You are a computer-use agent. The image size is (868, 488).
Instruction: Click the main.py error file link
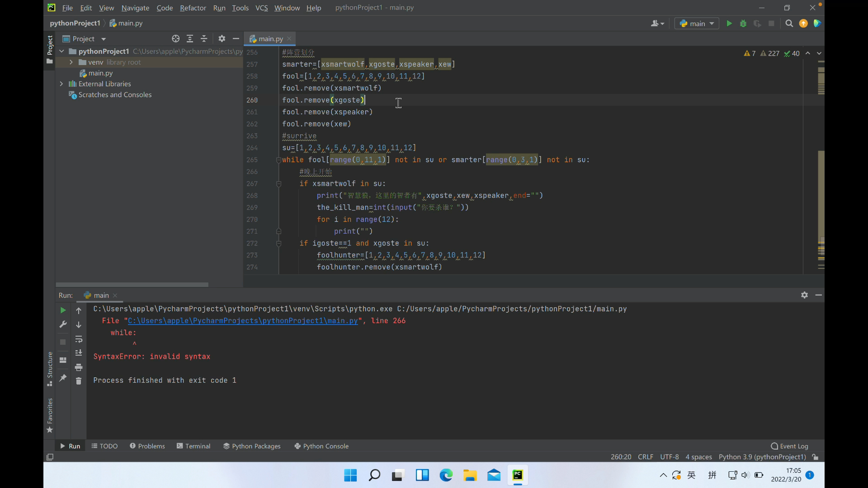point(243,321)
